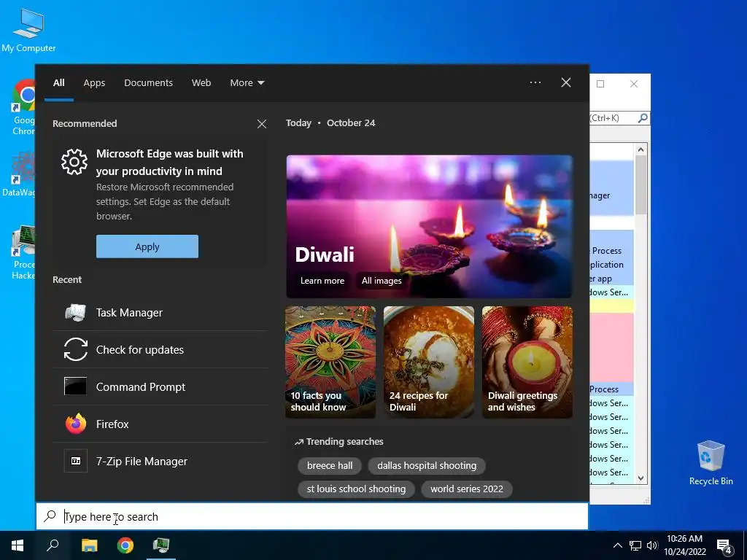Open Check for updates from Recent
This screenshot has width=747, height=560.
pos(160,349)
